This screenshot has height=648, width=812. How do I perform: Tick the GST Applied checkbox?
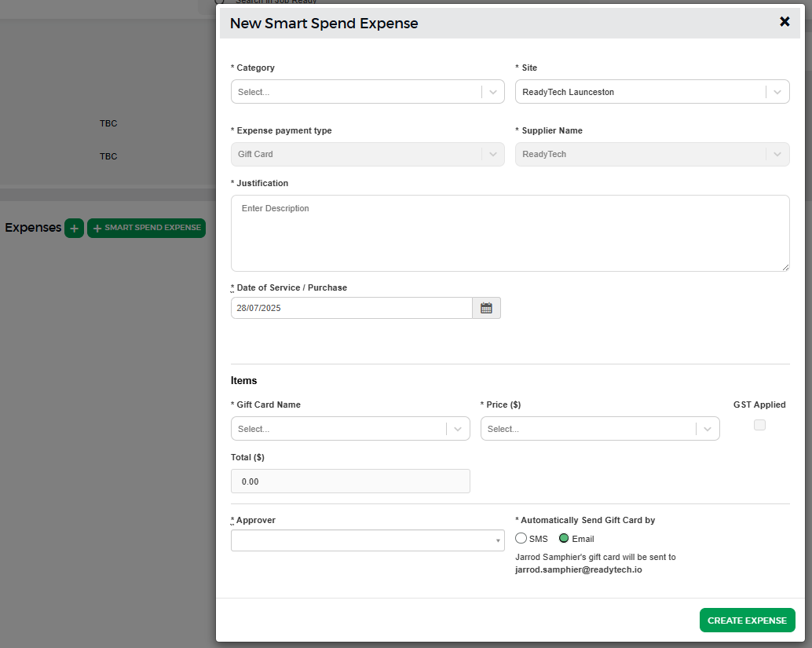pyautogui.click(x=759, y=425)
